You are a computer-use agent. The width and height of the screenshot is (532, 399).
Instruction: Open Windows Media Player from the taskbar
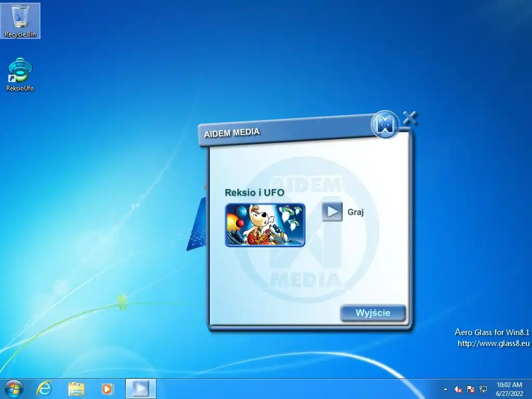coord(108,389)
